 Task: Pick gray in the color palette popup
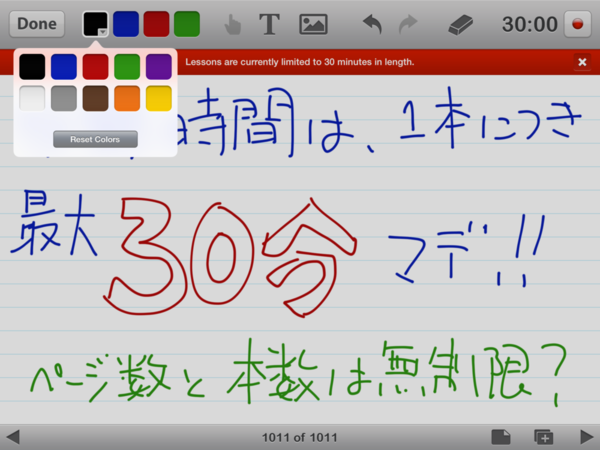64,98
